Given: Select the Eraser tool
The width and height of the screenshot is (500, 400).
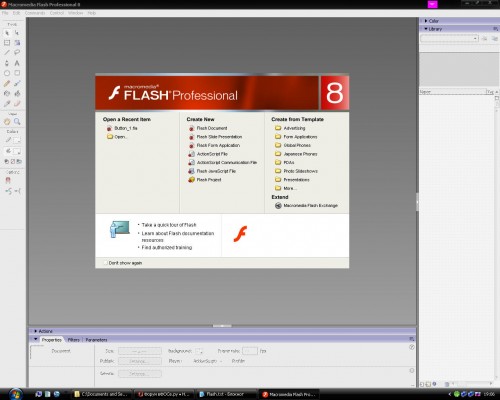Looking at the screenshot, I should coord(17,104).
